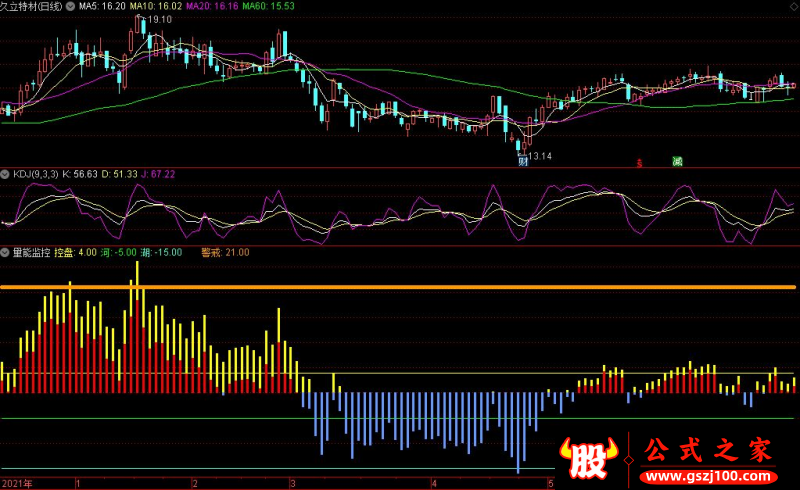The height and width of the screenshot is (490, 800).
Task: Open the 量能监控 indicator dropdown arrow
Action: point(5,252)
